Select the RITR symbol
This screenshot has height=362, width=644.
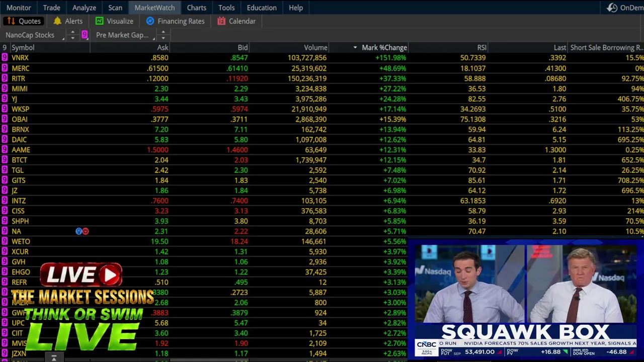pyautogui.click(x=18, y=78)
